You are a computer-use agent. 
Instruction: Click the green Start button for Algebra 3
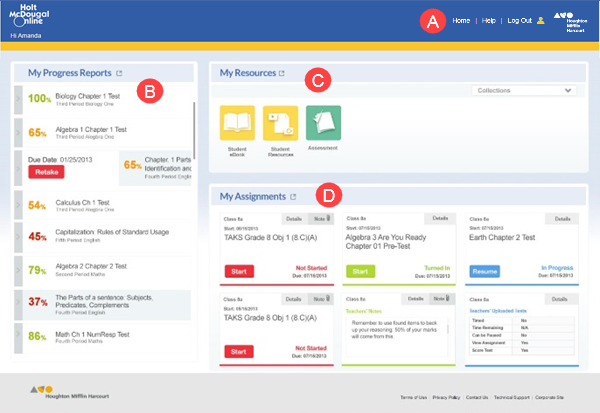coord(360,271)
